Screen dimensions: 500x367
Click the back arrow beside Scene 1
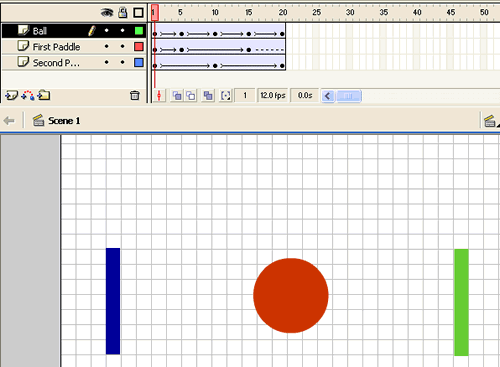[9, 121]
